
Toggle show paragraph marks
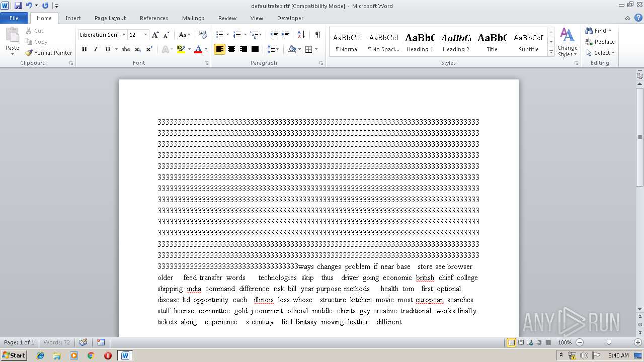[x=318, y=35]
